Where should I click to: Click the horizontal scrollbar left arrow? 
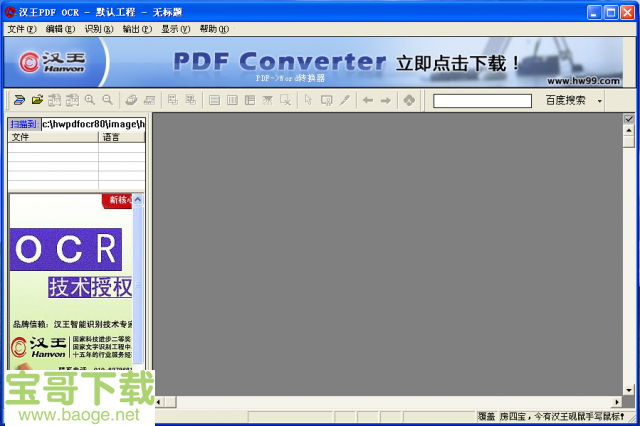[158, 402]
